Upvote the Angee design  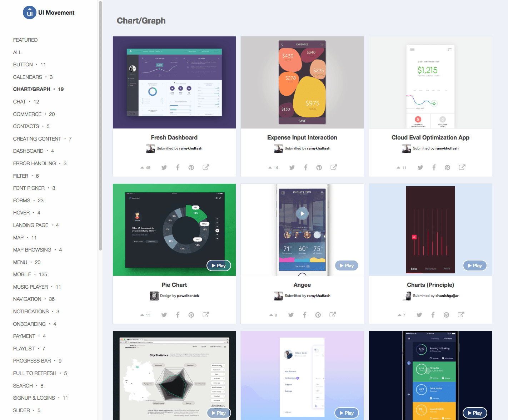click(271, 314)
